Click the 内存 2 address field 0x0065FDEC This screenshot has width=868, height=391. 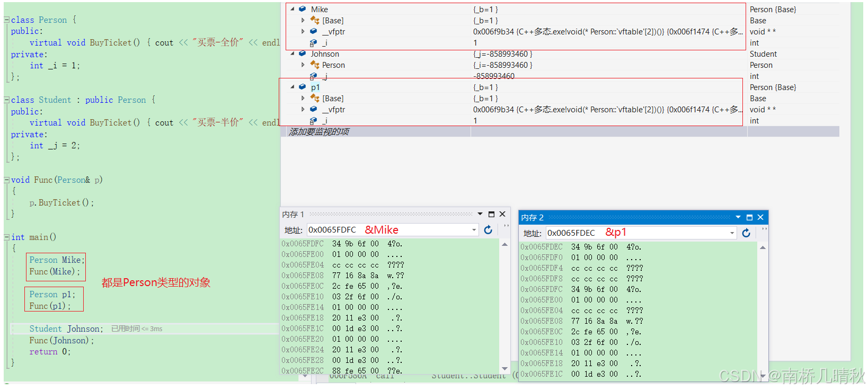point(641,233)
